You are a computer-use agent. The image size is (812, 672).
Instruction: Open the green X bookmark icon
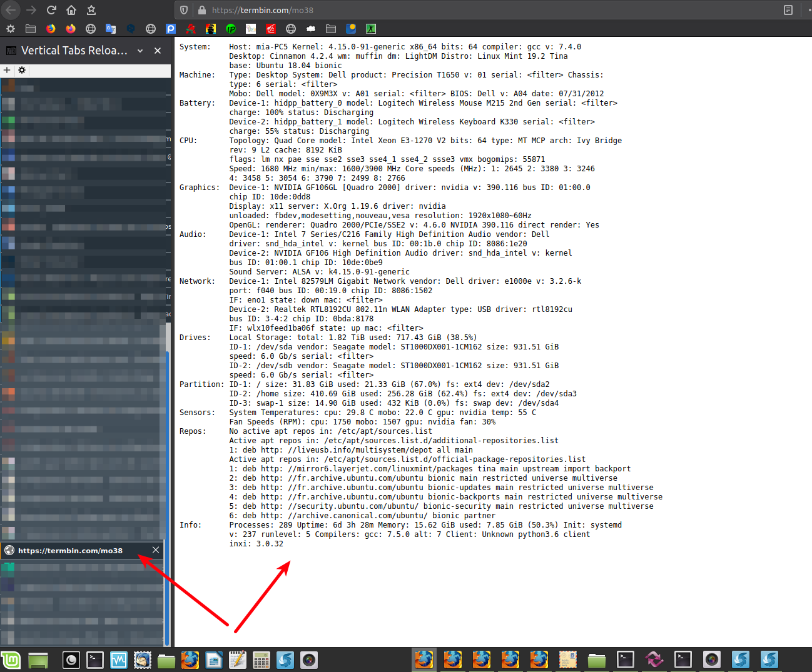coord(371,29)
